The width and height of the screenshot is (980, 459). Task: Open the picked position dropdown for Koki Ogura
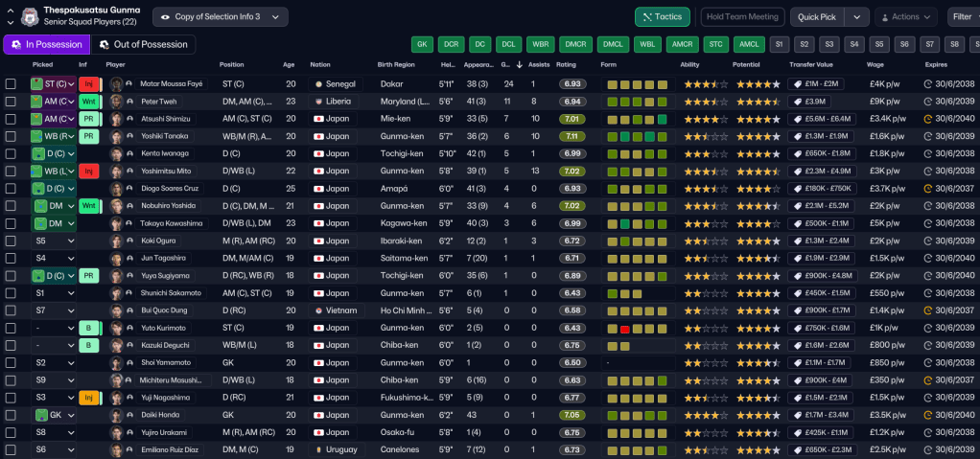52,241
